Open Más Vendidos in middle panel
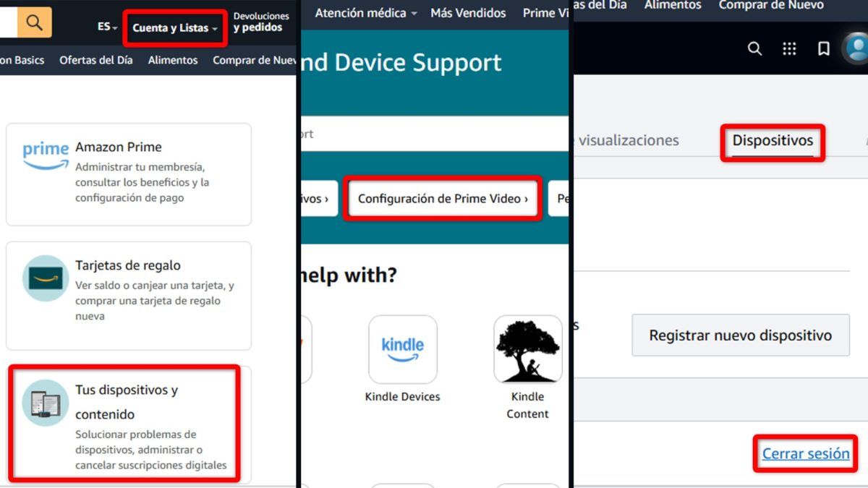The image size is (868, 488). click(x=468, y=13)
